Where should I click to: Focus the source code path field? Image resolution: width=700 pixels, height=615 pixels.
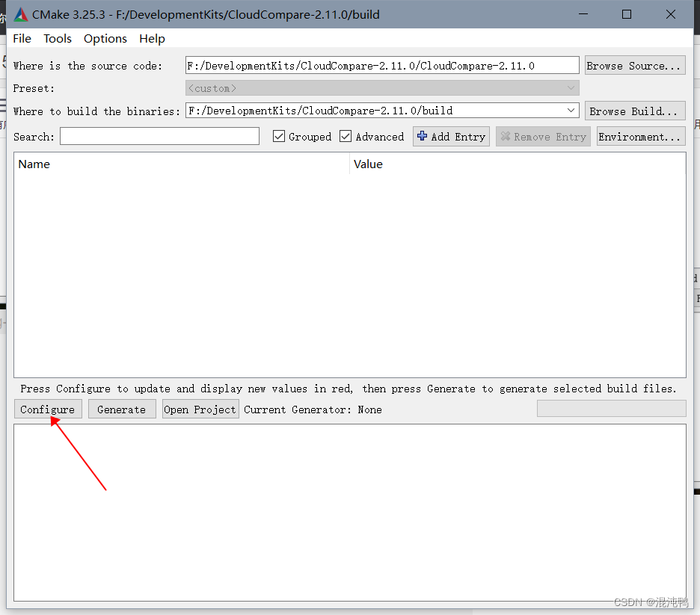tap(382, 66)
